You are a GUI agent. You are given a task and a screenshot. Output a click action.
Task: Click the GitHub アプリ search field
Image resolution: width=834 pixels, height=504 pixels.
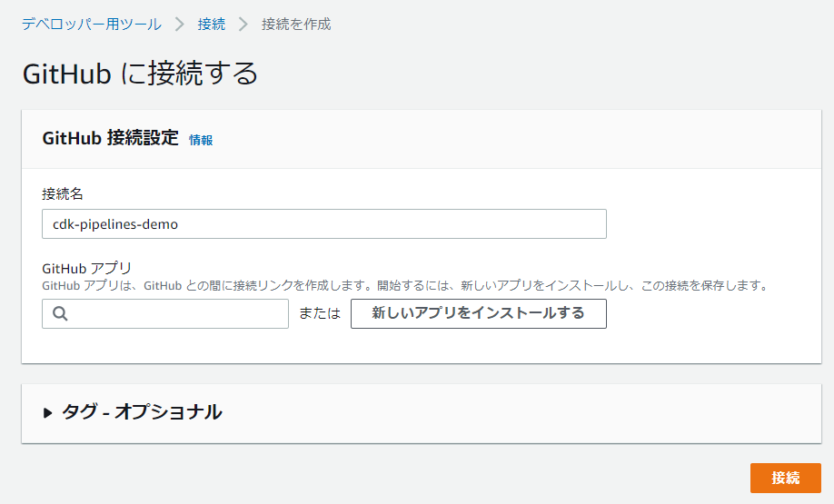(x=164, y=313)
